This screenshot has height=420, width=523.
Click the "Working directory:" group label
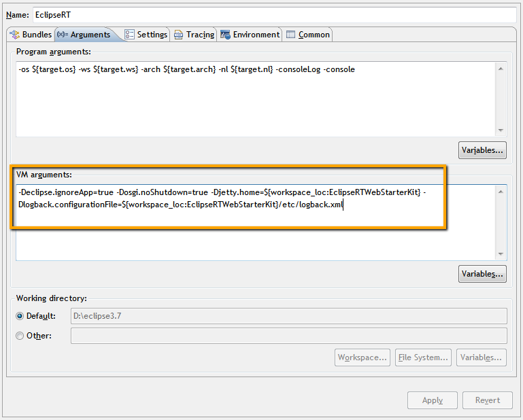coord(52,298)
